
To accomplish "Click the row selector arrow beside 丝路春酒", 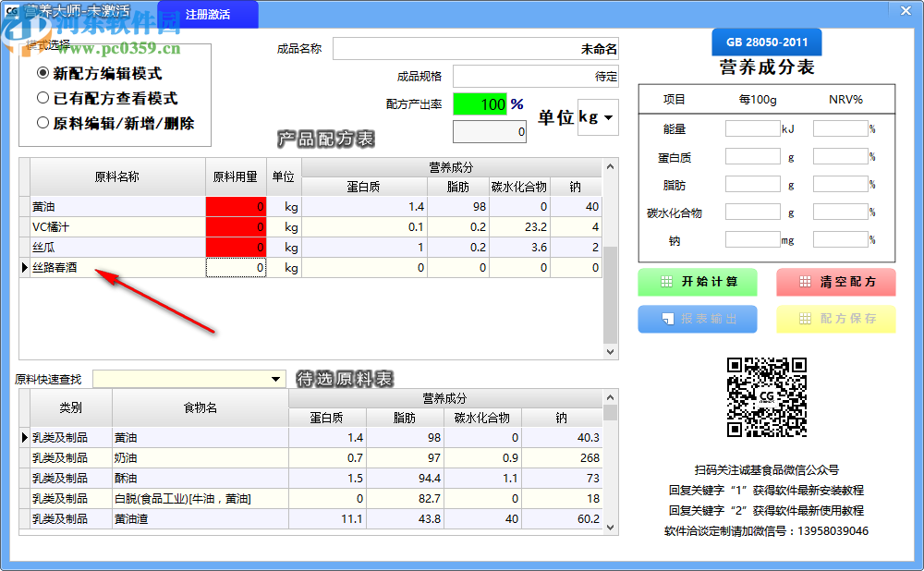I will click(25, 268).
